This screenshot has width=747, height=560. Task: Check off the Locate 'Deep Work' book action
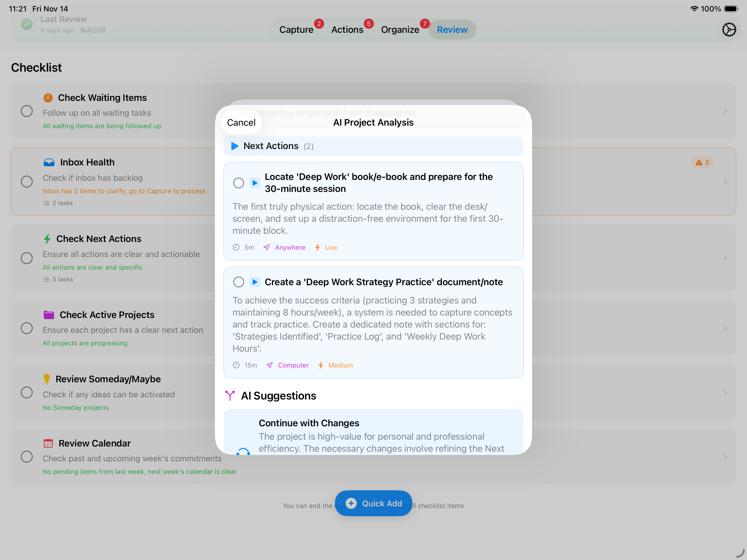(238, 182)
